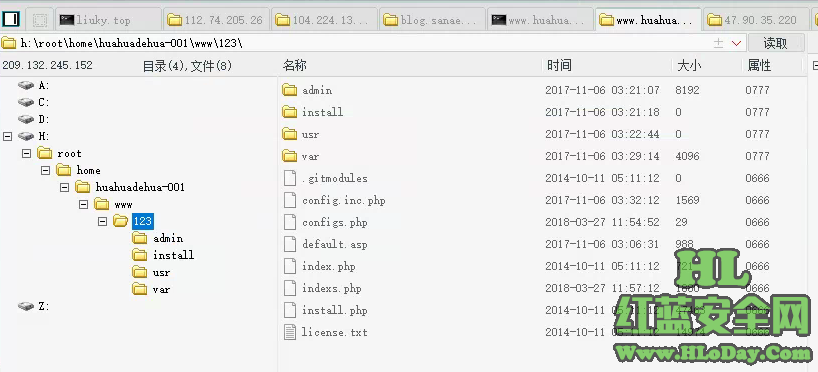This screenshot has width=818, height=372.
Task: Collapse the 123 folder node
Action: tap(103, 221)
